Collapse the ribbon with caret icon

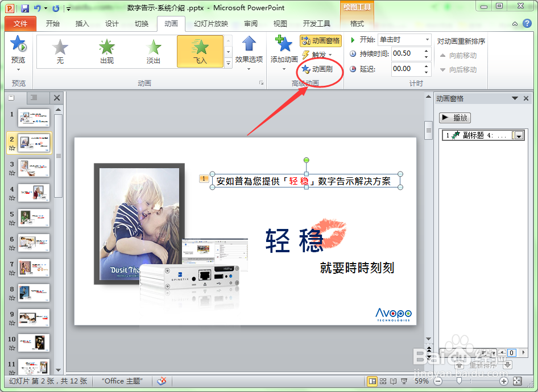click(515, 24)
